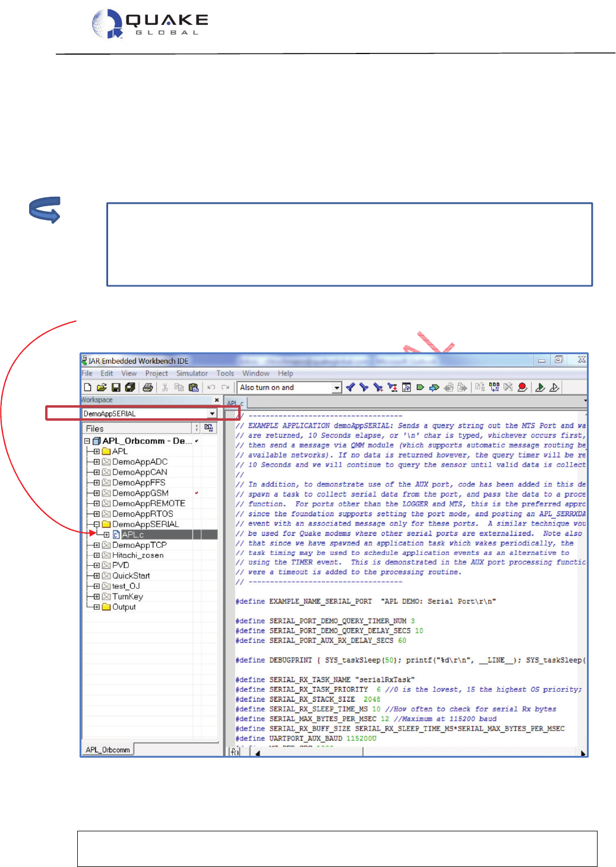Toggle bookmark with green flag icon
Viewport: 616px width, 867px height.
tap(420, 387)
